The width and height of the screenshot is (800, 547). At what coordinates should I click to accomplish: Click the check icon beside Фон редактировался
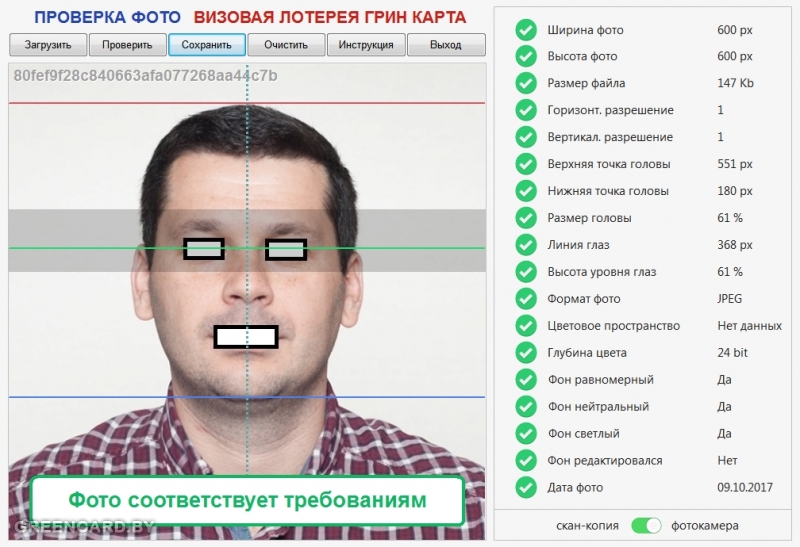[526, 461]
